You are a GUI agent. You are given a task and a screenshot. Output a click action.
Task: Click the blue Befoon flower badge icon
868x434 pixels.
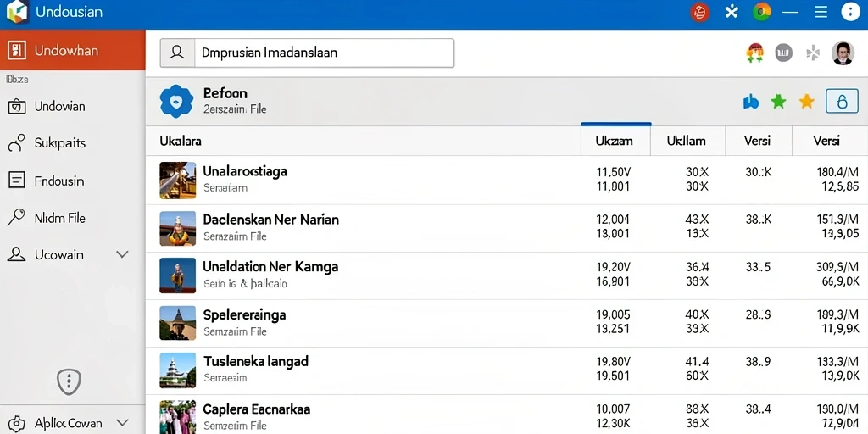176,102
